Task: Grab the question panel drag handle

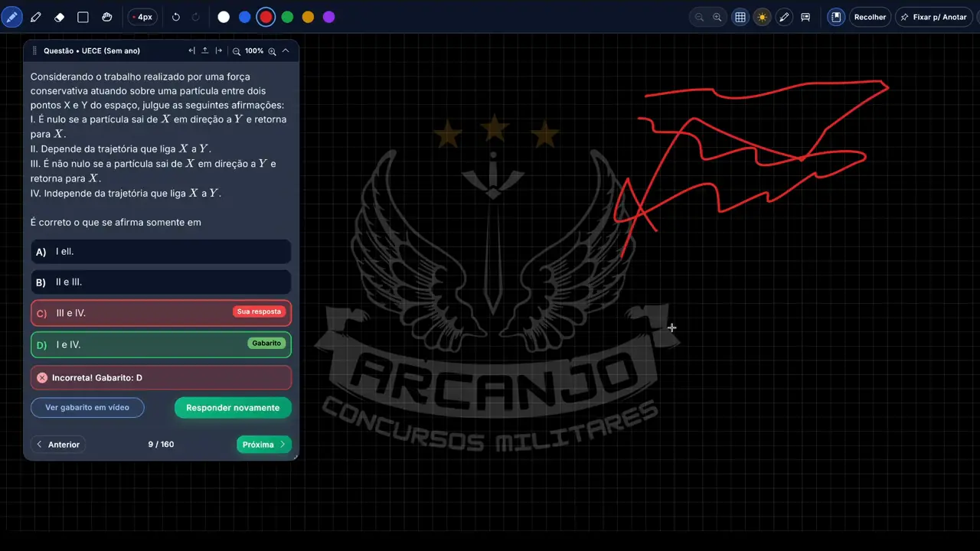Action: pos(34,51)
